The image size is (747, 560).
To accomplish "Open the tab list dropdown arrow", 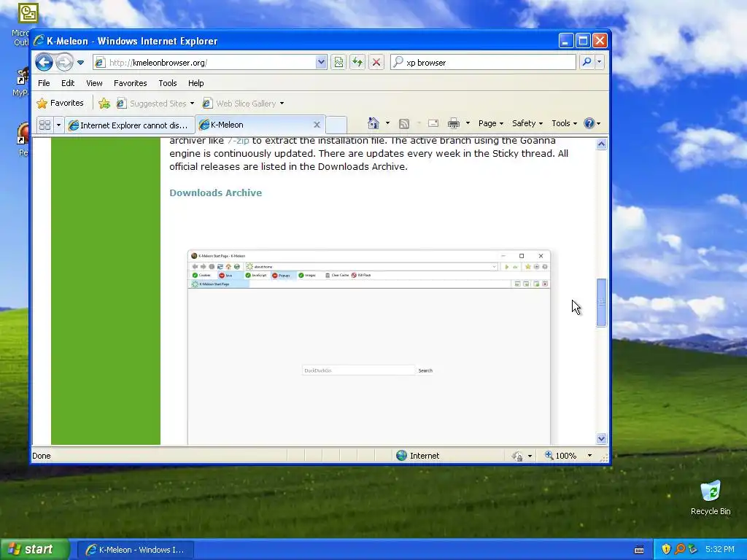I will [58, 125].
